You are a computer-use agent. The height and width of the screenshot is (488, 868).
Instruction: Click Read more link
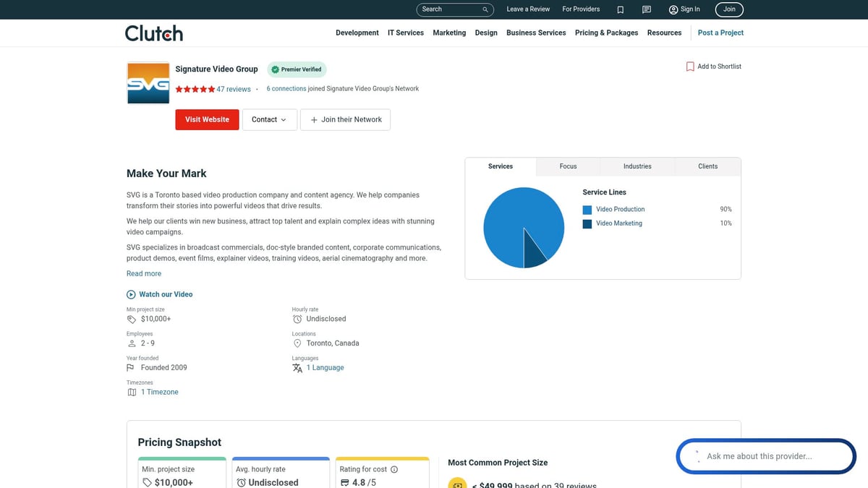[144, 273]
